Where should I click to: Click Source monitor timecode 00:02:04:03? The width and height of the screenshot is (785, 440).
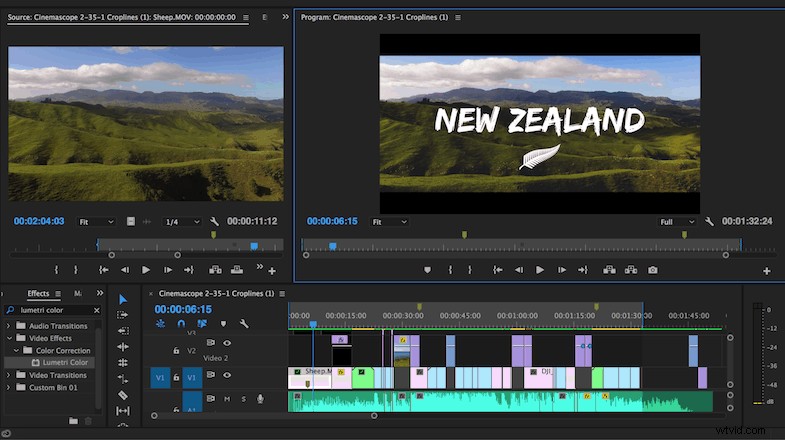[x=39, y=221]
